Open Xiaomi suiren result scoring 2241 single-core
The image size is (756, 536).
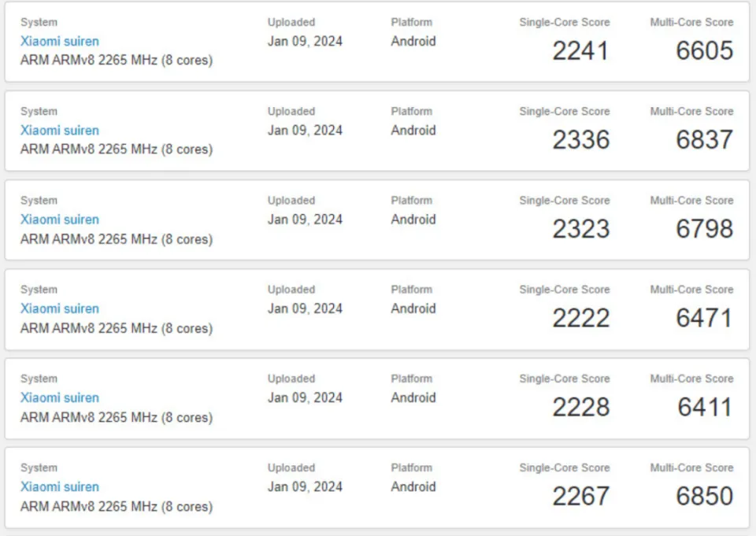coord(60,41)
